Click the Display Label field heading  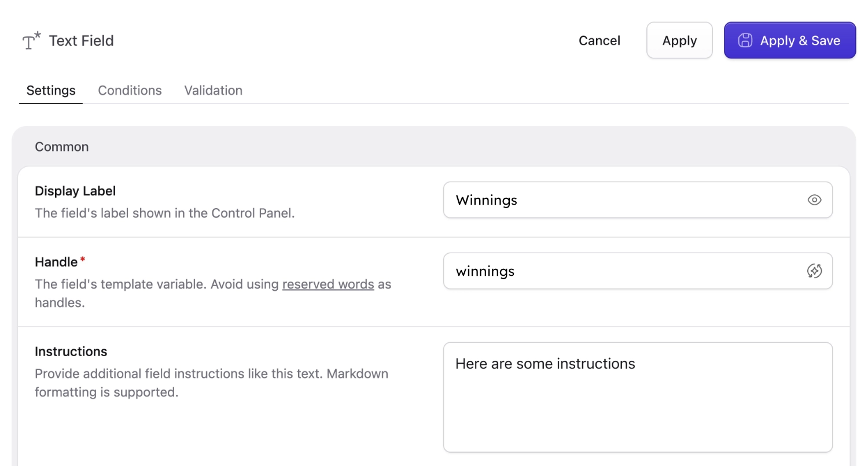[x=75, y=191]
